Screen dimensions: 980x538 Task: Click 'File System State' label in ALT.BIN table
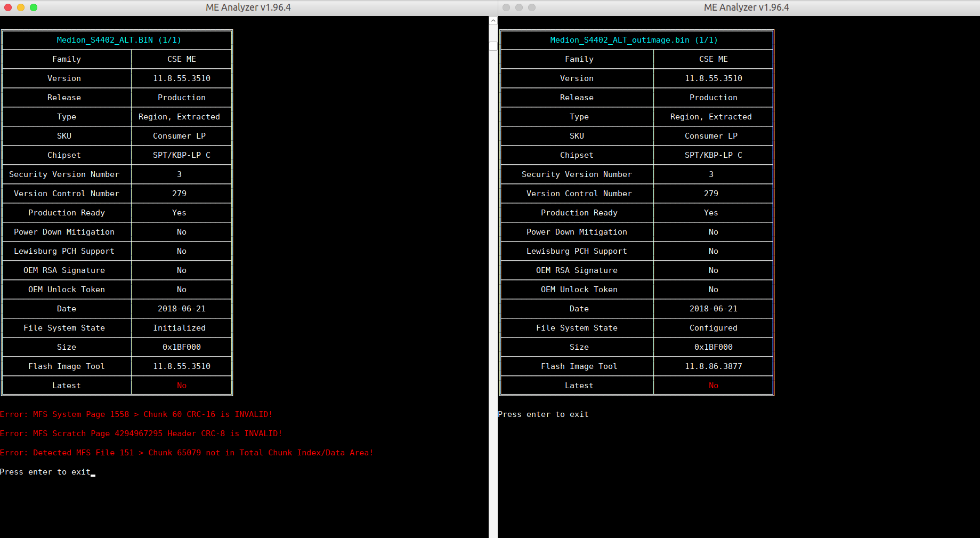coord(64,328)
